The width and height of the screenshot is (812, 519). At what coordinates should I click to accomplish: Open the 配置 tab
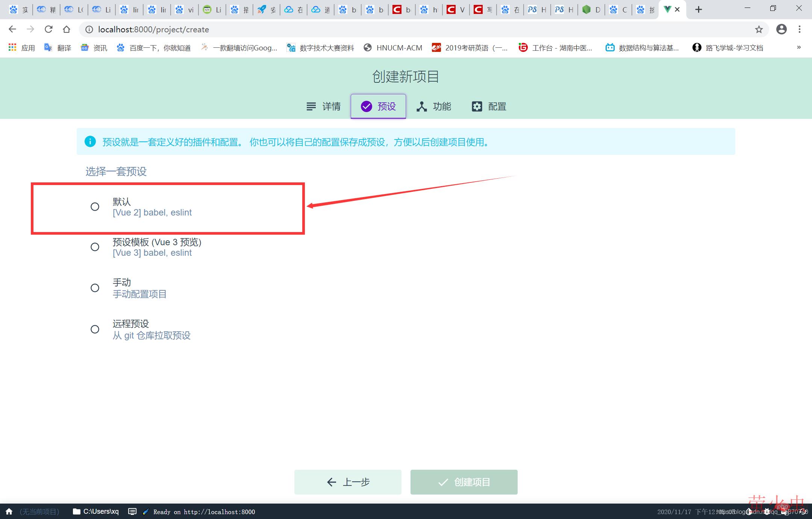coord(489,106)
